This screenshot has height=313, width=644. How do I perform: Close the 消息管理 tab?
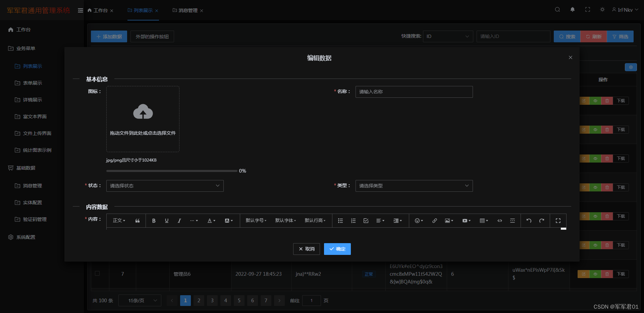tap(202, 11)
